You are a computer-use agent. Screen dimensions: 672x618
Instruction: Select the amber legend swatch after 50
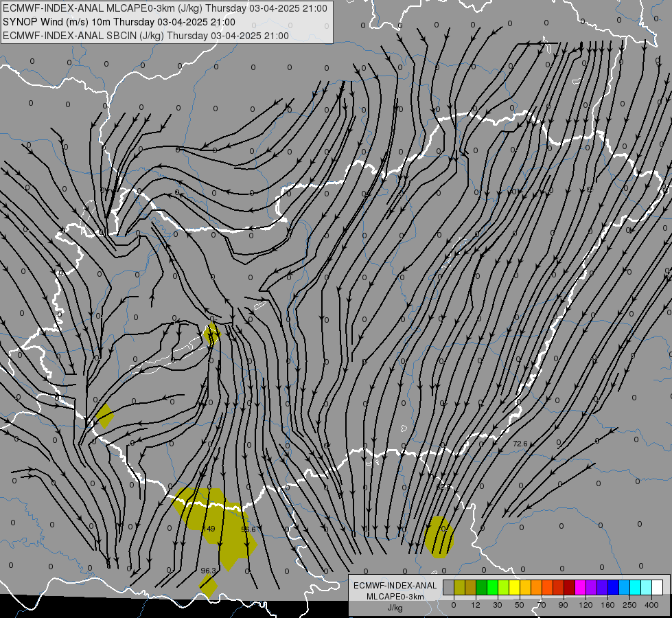pyautogui.click(x=525, y=587)
